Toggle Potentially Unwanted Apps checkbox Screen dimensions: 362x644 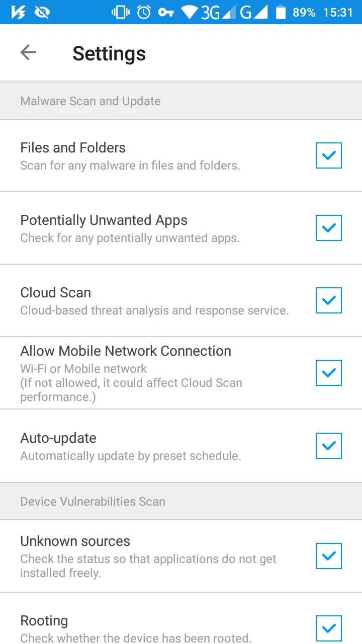click(x=329, y=228)
